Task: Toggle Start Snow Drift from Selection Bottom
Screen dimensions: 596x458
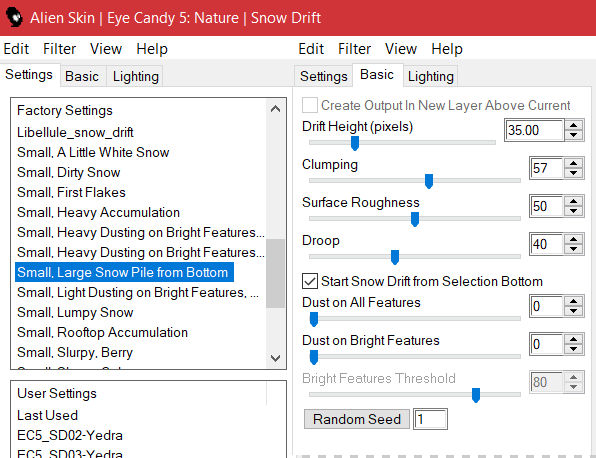Action: (310, 281)
